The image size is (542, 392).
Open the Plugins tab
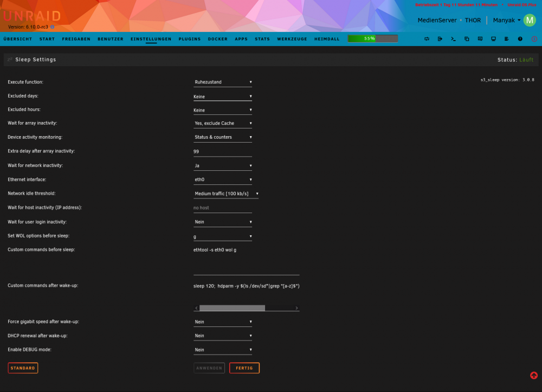tap(189, 39)
